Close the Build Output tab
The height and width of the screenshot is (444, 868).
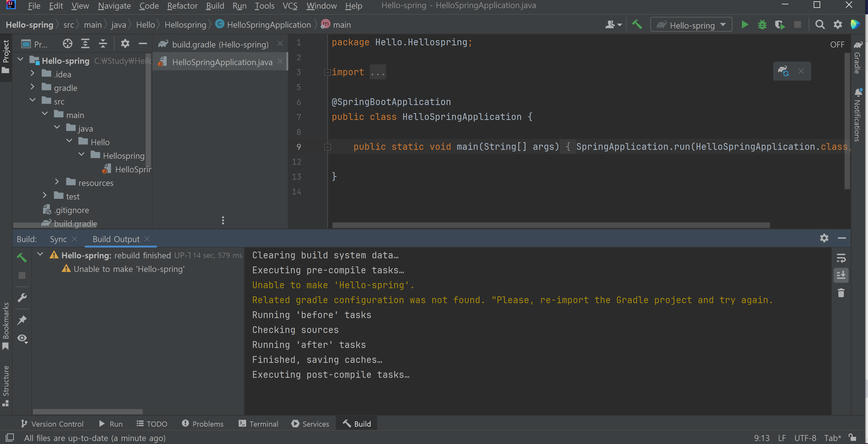147,239
